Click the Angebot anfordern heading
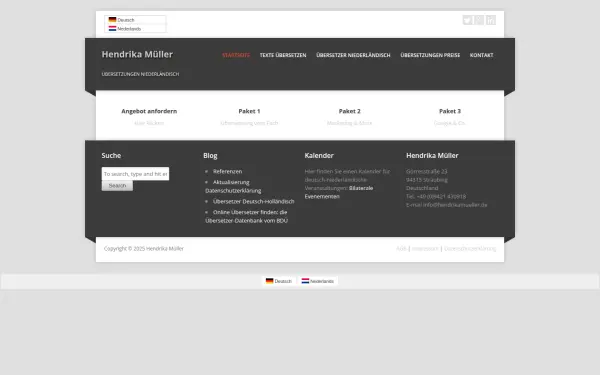The image size is (600, 375). point(149,111)
